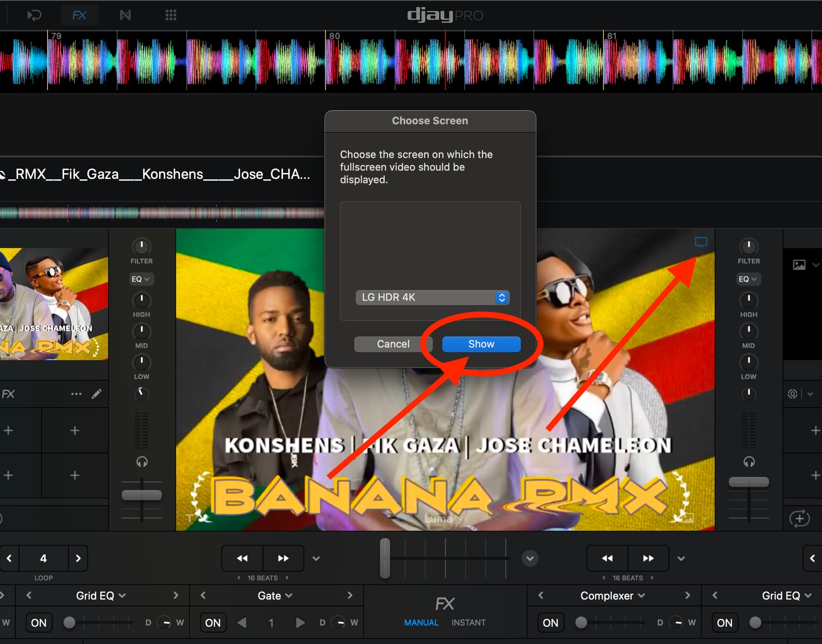Image resolution: width=822 pixels, height=644 pixels.
Task: Rewind the right deck skip-back button
Action: 607,558
